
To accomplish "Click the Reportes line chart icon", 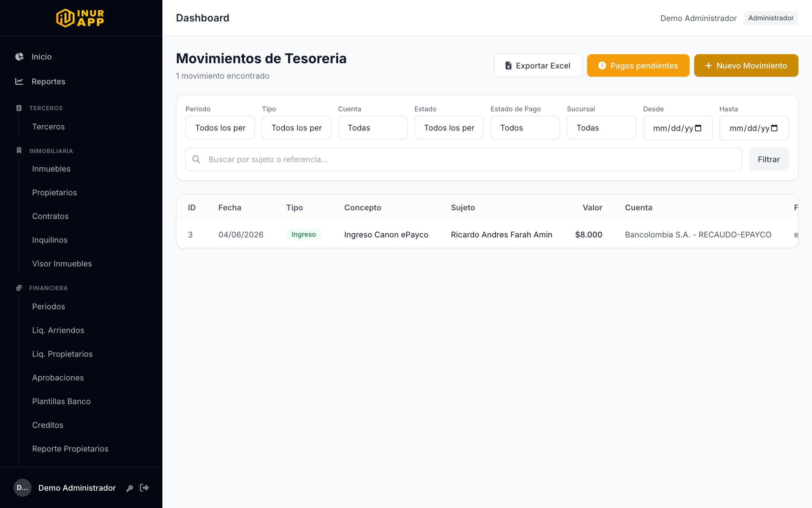I will (19, 81).
